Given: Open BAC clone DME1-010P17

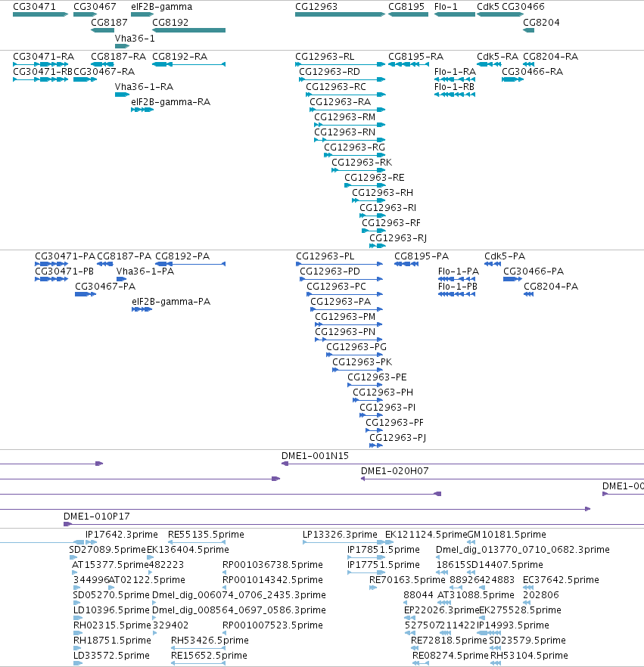Looking at the screenshot, I should pyautogui.click(x=353, y=524).
